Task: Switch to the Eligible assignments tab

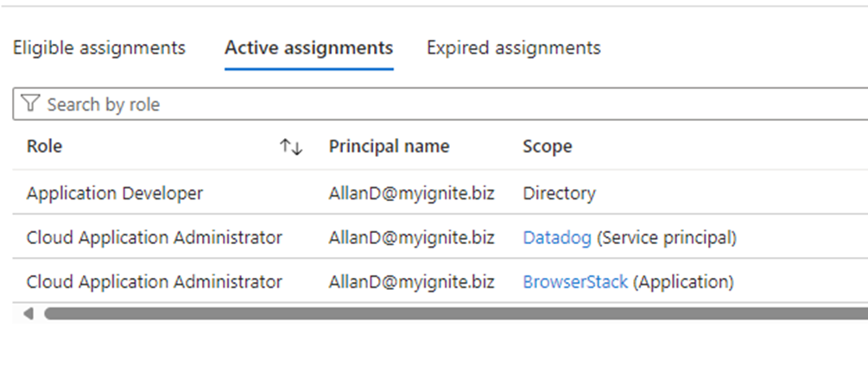Action: [x=99, y=47]
